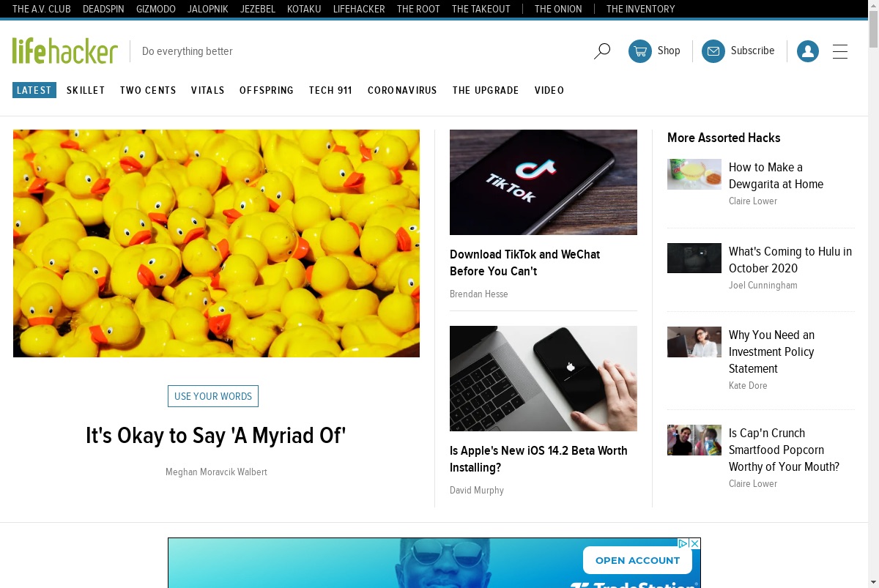Open the search magnifier icon

click(602, 51)
